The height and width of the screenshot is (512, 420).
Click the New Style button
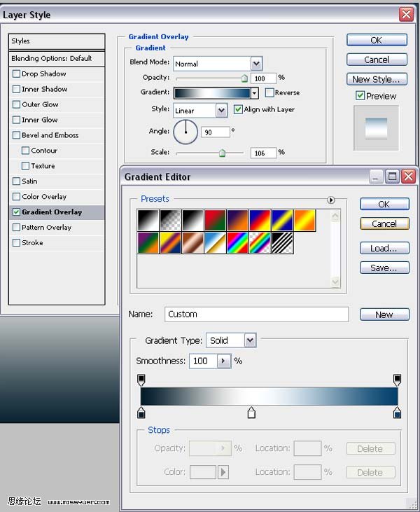pos(377,79)
